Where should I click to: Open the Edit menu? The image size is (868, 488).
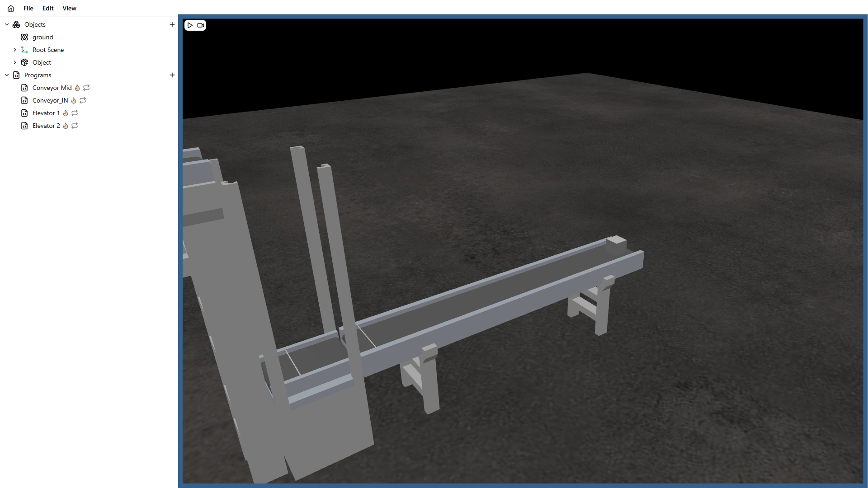48,8
